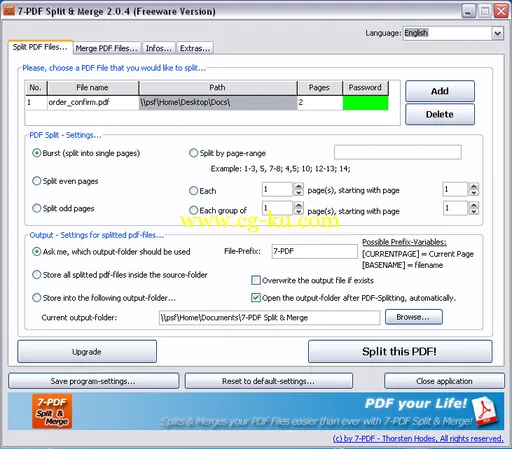This screenshot has width=512, height=449.
Task: Click the Each pages count field
Action: pyautogui.click(x=277, y=189)
